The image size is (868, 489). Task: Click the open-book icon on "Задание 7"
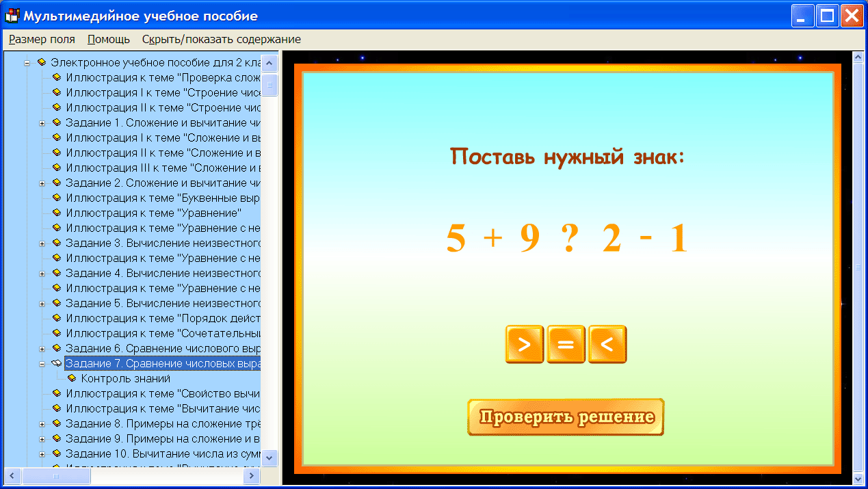(x=56, y=363)
